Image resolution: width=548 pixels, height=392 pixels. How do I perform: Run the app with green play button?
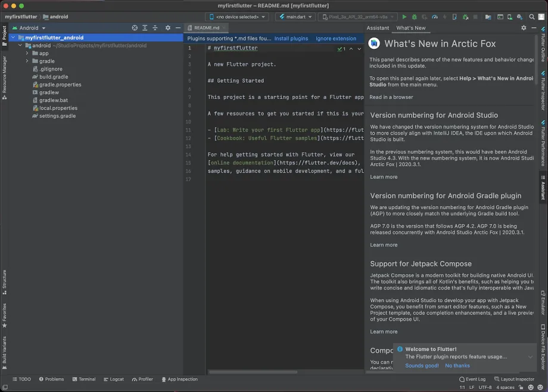tap(404, 17)
